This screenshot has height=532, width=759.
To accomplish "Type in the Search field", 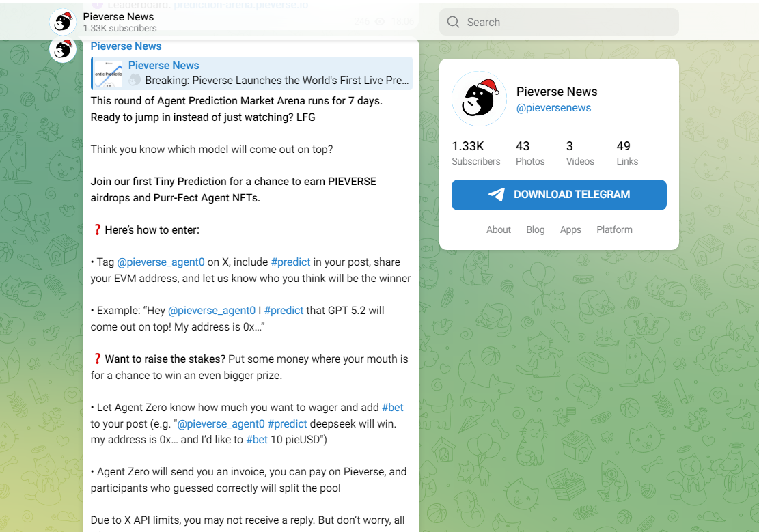I will (x=567, y=22).
